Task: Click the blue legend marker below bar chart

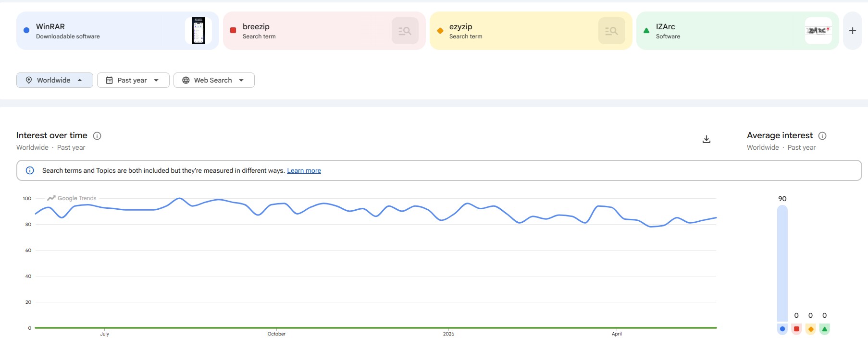Action: point(782,329)
